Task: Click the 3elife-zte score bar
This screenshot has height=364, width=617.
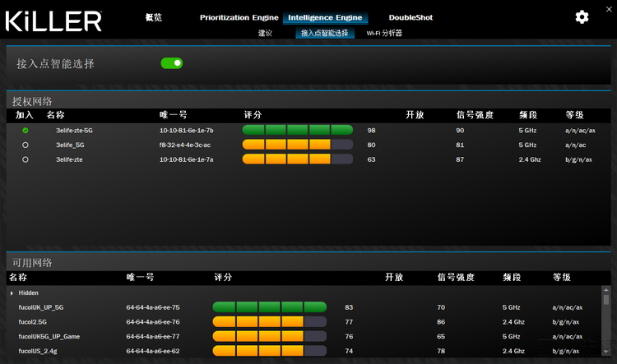Action: pyautogui.click(x=298, y=159)
